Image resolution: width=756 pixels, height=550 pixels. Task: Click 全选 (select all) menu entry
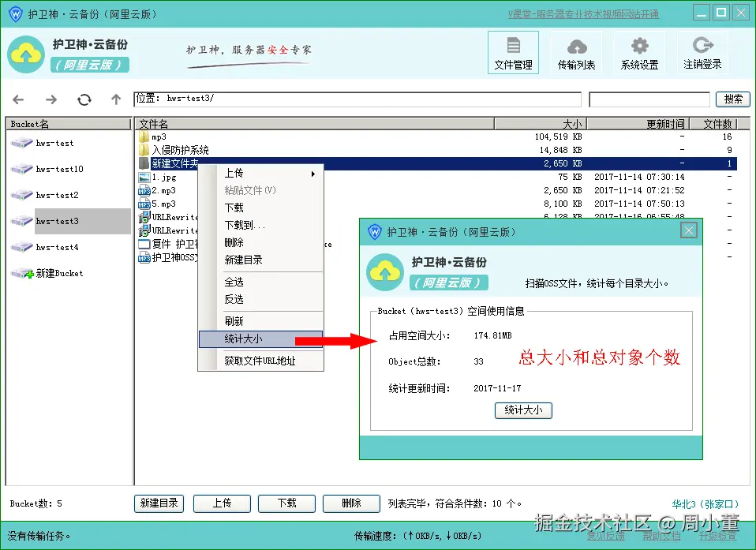(x=234, y=282)
